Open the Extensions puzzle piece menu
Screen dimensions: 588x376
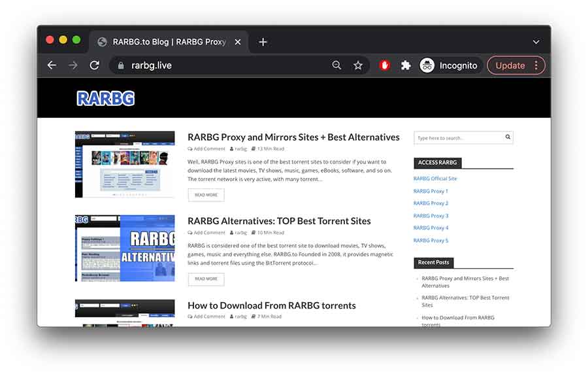[x=406, y=65]
